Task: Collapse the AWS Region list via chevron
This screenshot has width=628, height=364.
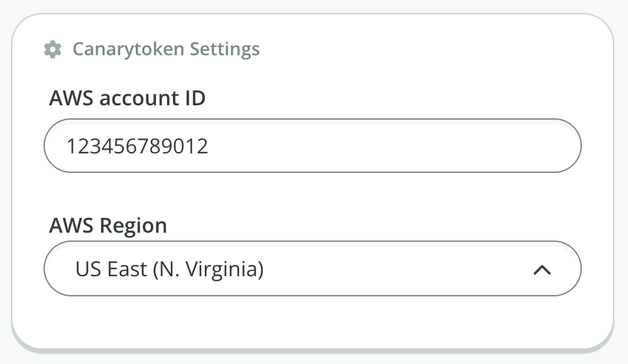Action: [x=542, y=270]
